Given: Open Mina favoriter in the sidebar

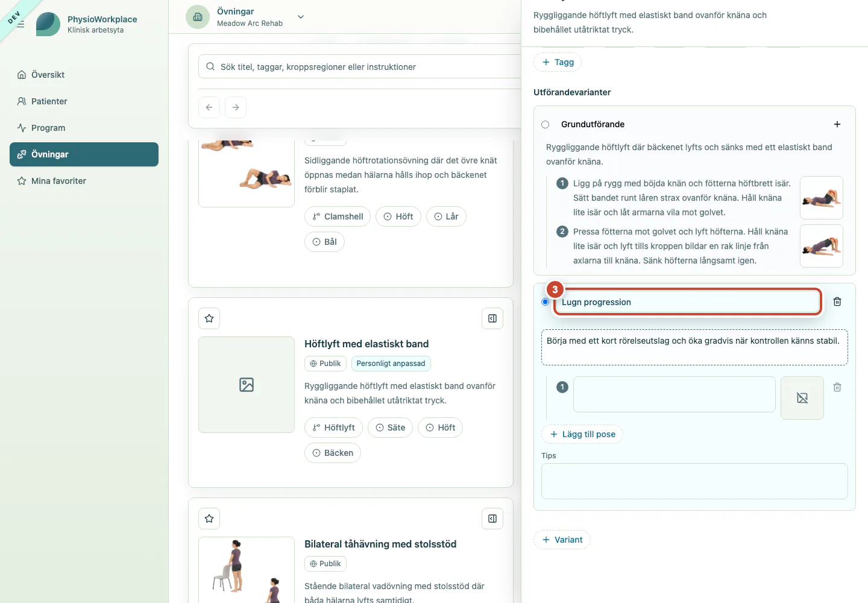Looking at the screenshot, I should [84, 181].
